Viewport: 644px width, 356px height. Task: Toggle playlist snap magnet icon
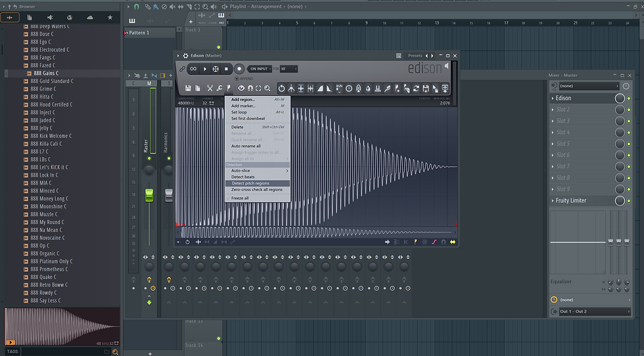coord(137,7)
